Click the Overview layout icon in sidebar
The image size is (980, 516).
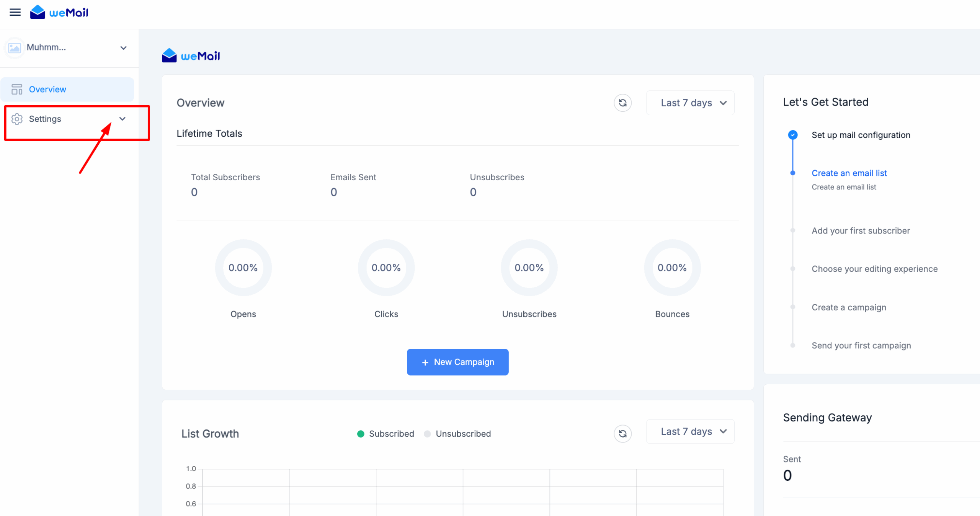17,89
